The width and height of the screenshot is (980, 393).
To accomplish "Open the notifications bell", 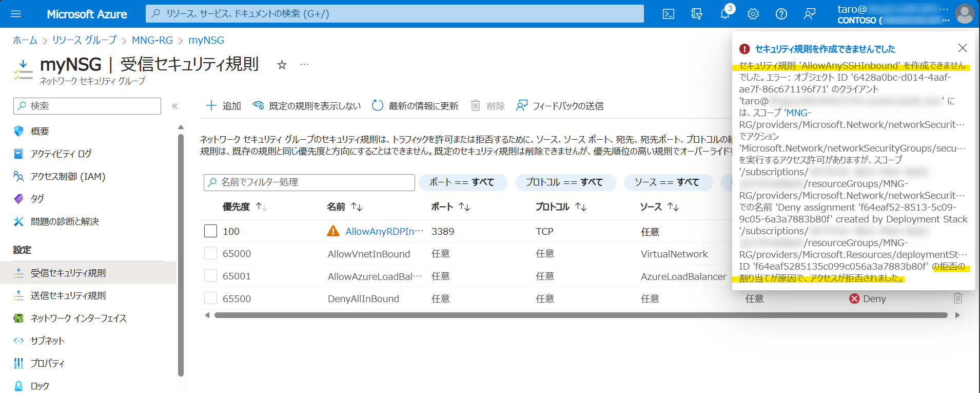I will click(724, 14).
